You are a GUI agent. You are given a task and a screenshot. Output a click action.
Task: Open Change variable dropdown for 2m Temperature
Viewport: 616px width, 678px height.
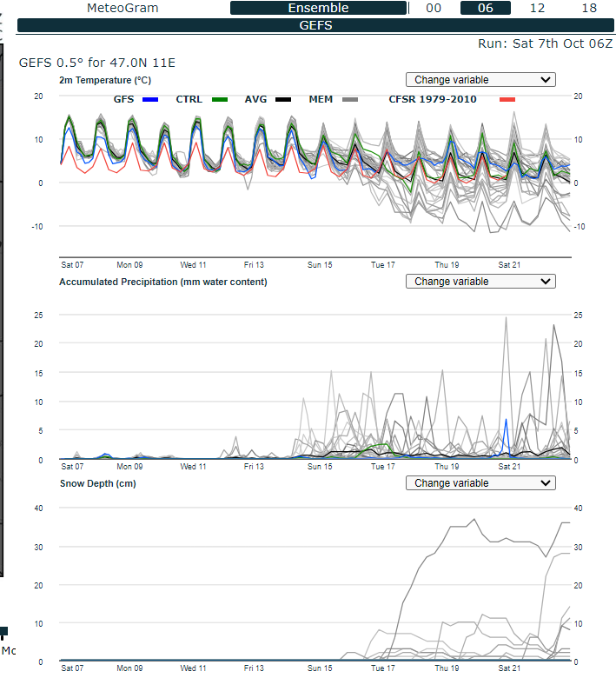[x=480, y=80]
